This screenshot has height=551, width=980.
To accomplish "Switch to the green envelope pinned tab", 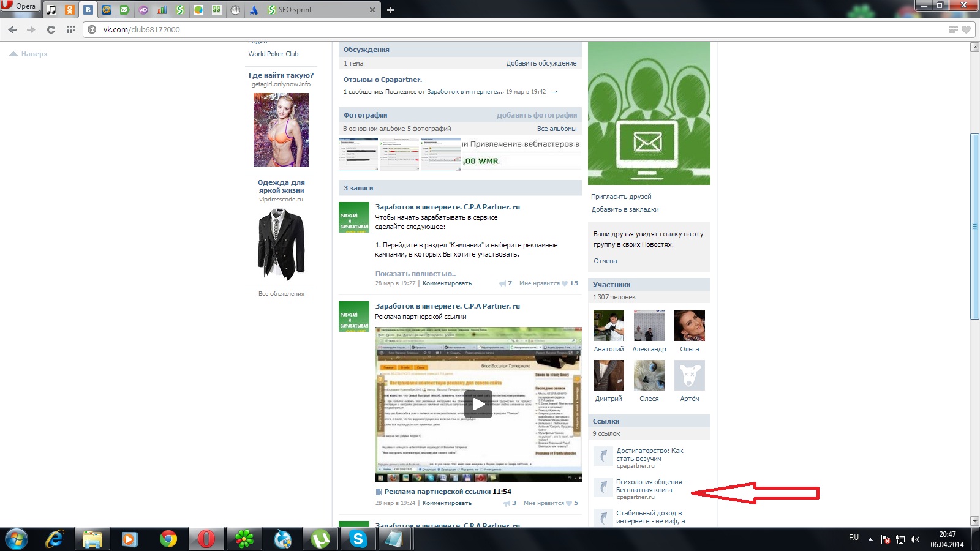I will click(125, 10).
